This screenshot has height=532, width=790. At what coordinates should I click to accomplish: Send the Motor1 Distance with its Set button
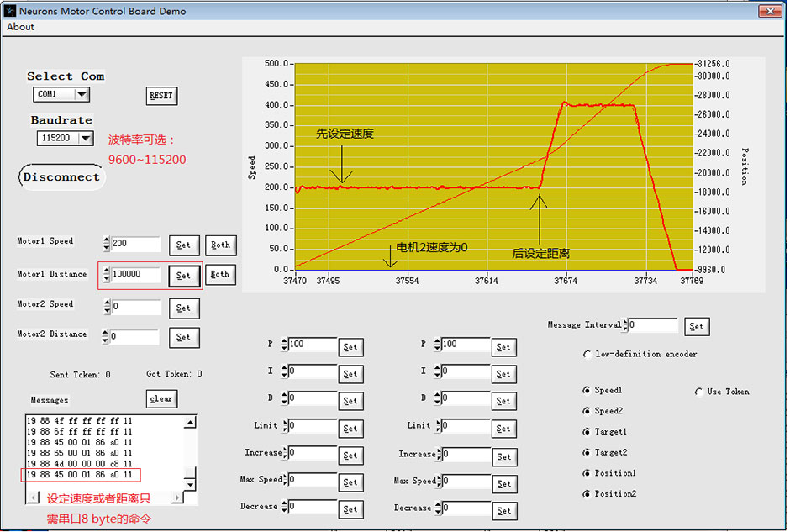pyautogui.click(x=184, y=276)
